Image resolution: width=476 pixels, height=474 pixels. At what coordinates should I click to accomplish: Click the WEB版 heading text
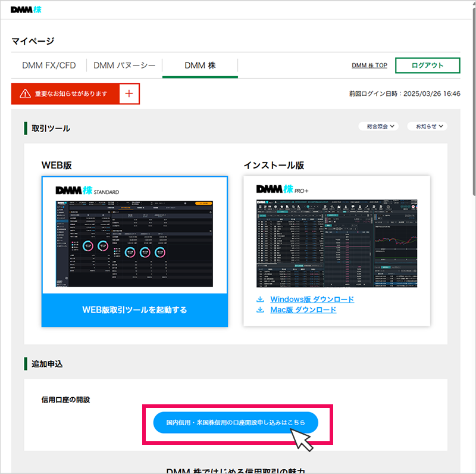(57, 166)
